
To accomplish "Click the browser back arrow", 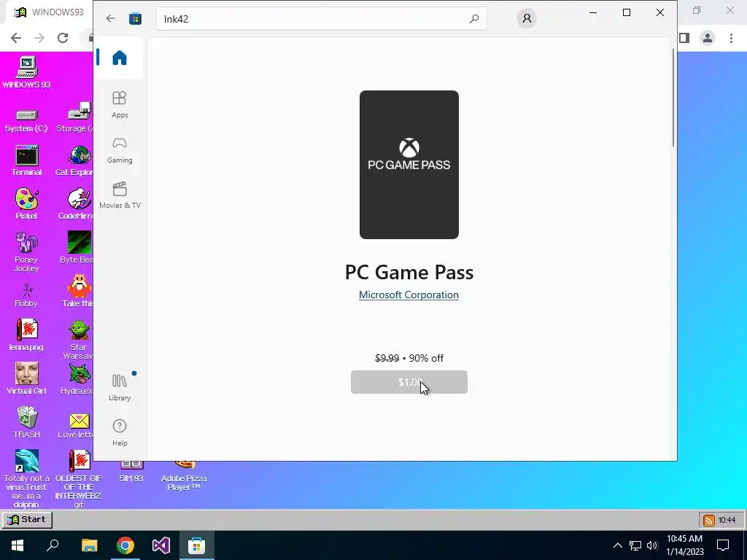I will coord(16,38).
